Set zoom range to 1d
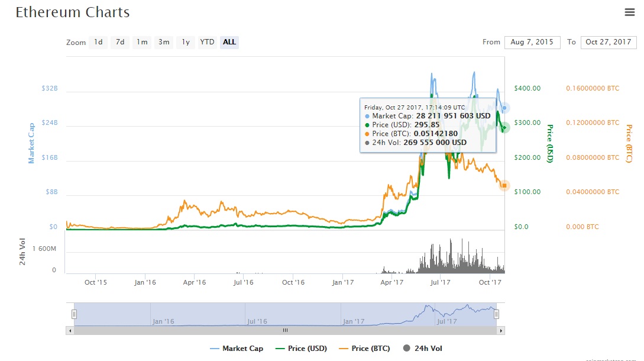The width and height of the screenshot is (644, 361). coord(98,42)
